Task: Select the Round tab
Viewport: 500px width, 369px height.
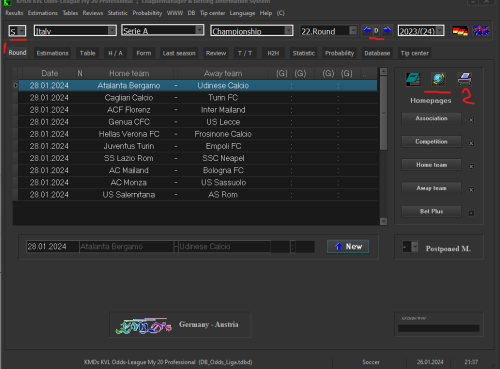Action: 17,53
